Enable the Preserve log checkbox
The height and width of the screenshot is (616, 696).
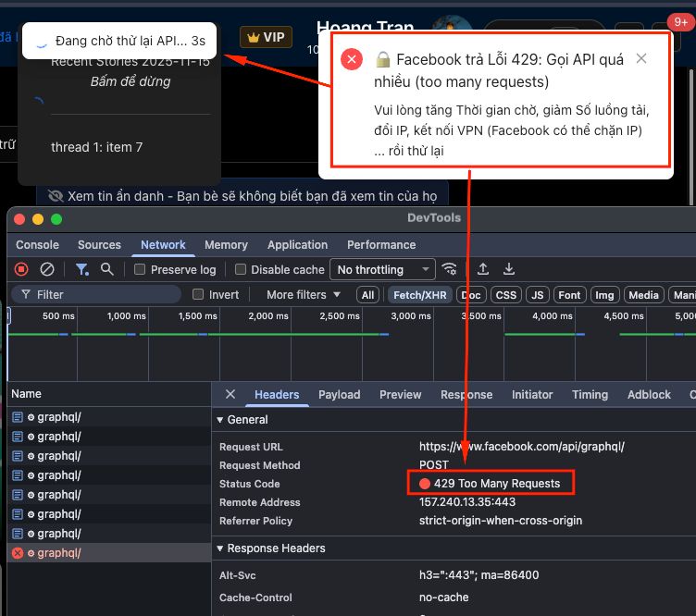tap(140, 269)
